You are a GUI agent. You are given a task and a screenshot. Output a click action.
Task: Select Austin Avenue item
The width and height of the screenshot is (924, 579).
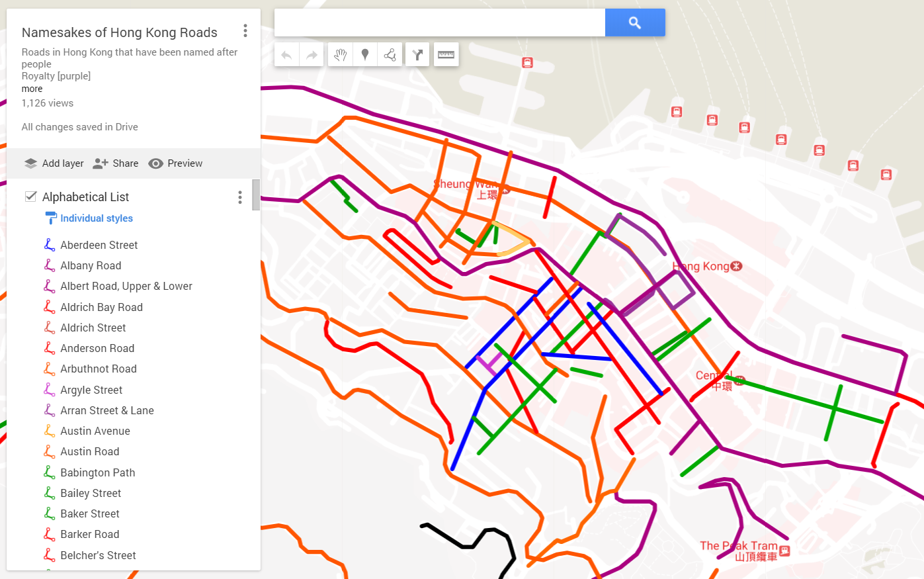(95, 431)
